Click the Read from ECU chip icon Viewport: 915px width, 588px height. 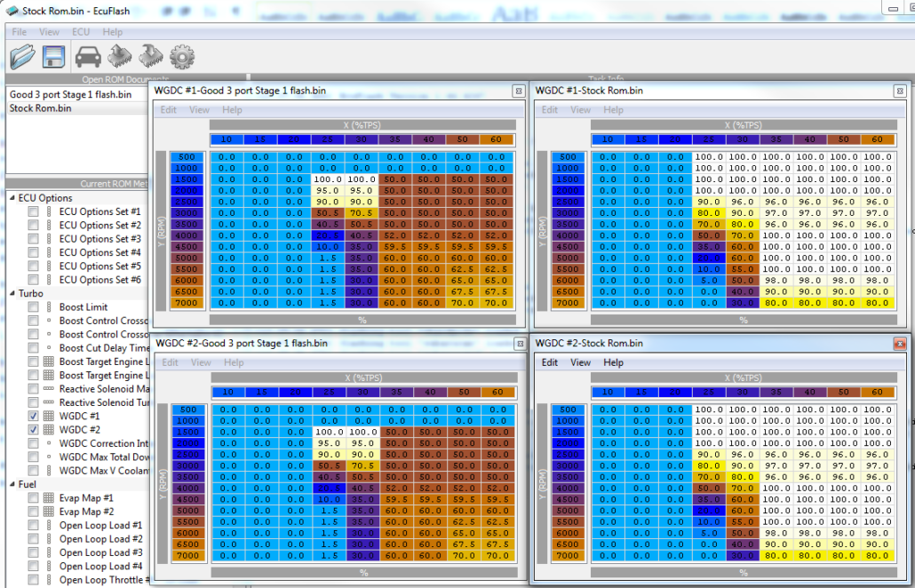(119, 58)
